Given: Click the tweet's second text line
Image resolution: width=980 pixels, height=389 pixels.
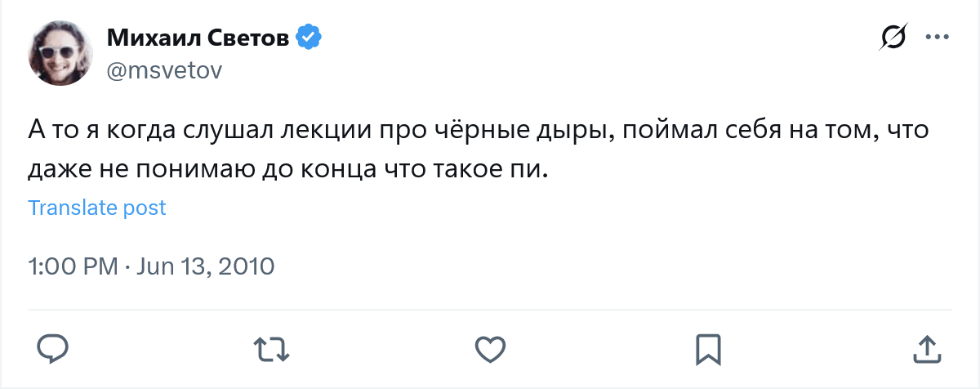Looking at the screenshot, I should pos(286,172).
